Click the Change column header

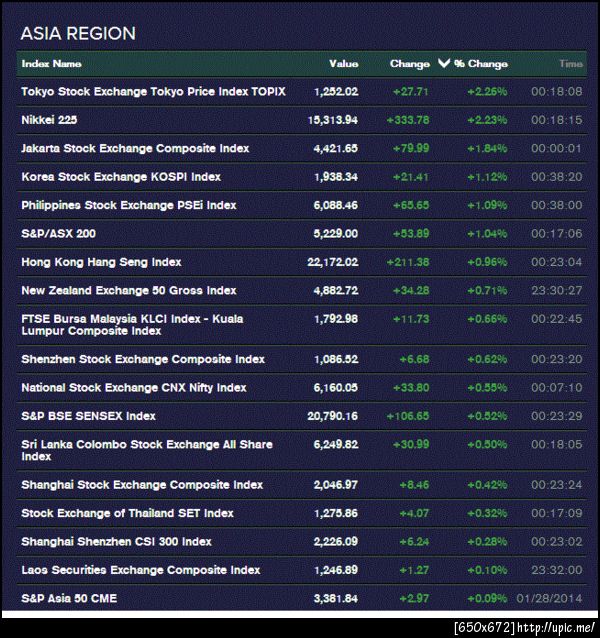[409, 64]
